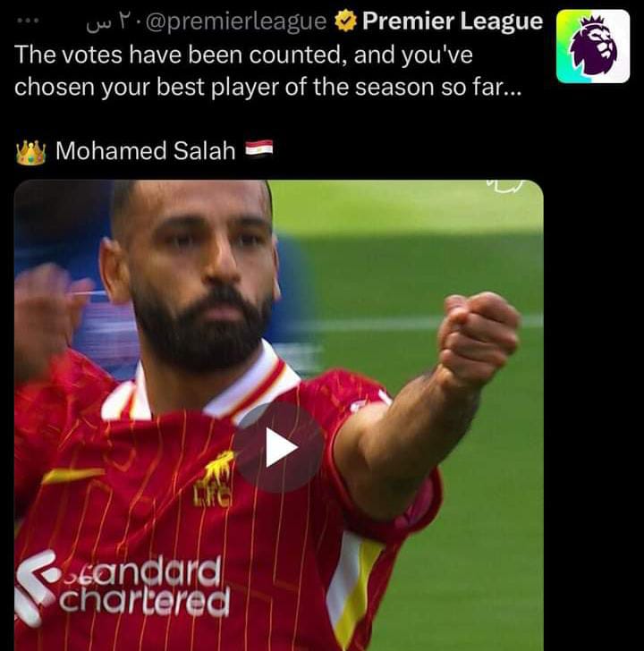Open the Premier League display name

coord(453,21)
